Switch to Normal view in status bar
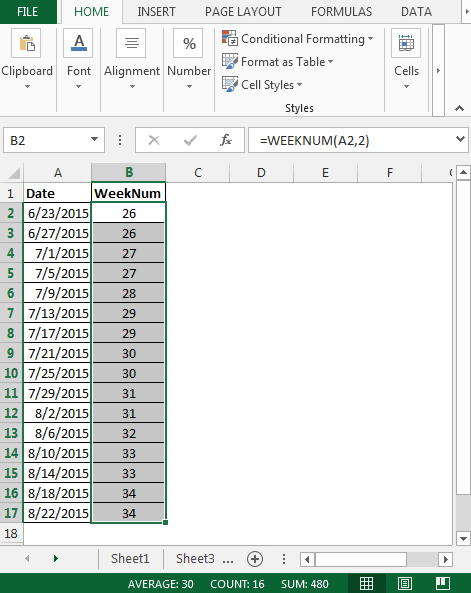 (x=366, y=584)
